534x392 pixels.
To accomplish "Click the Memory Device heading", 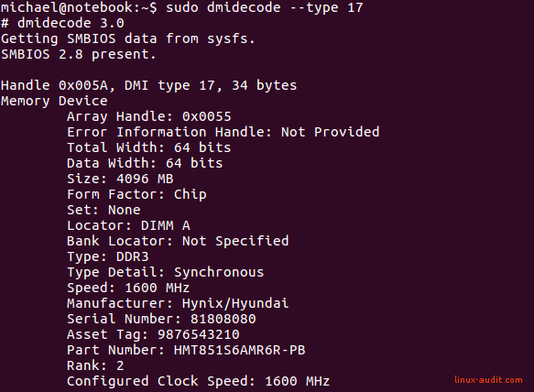I will point(54,101).
